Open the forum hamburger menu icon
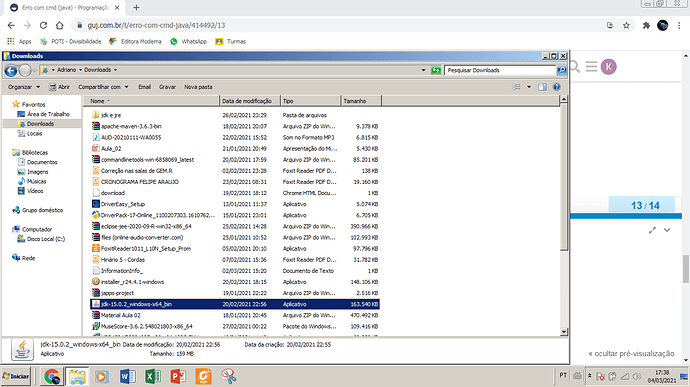690x387 pixels. (591, 67)
